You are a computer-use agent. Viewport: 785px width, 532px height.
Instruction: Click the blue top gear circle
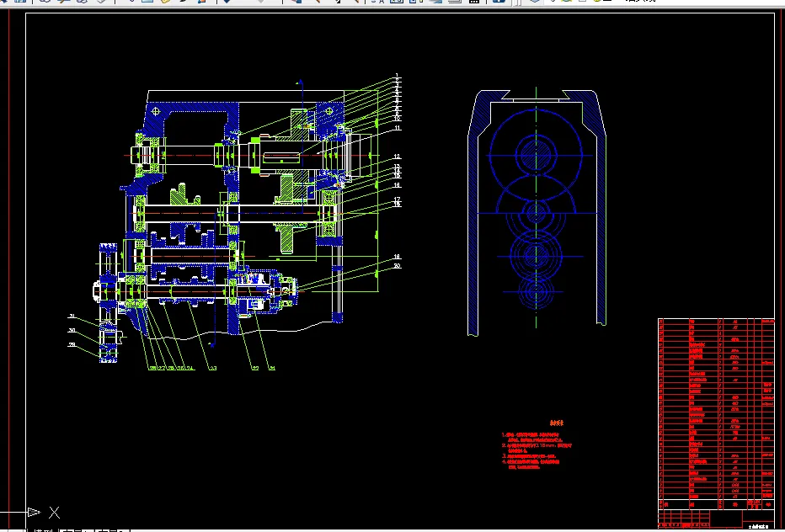tap(536, 155)
